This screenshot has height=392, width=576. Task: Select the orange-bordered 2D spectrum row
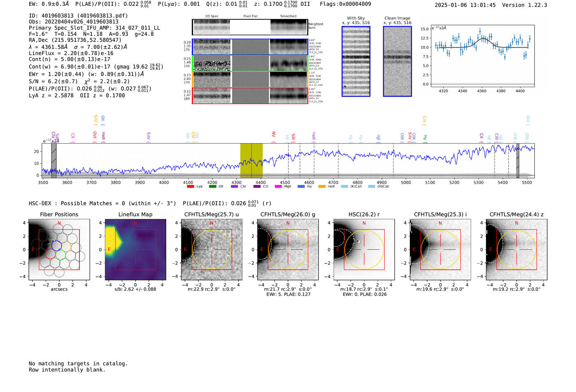[x=250, y=79]
